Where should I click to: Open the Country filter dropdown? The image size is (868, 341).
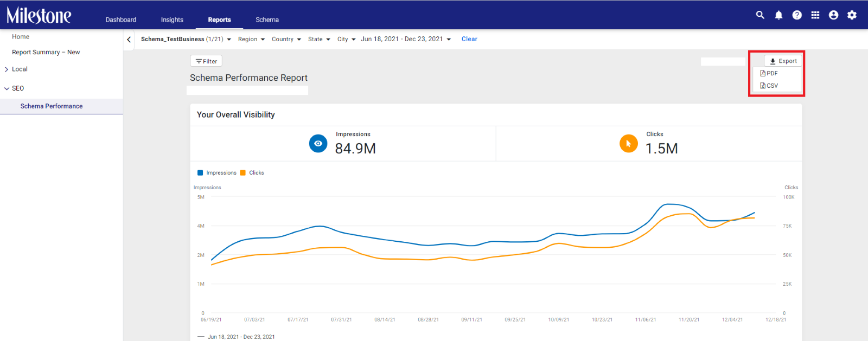coord(286,39)
